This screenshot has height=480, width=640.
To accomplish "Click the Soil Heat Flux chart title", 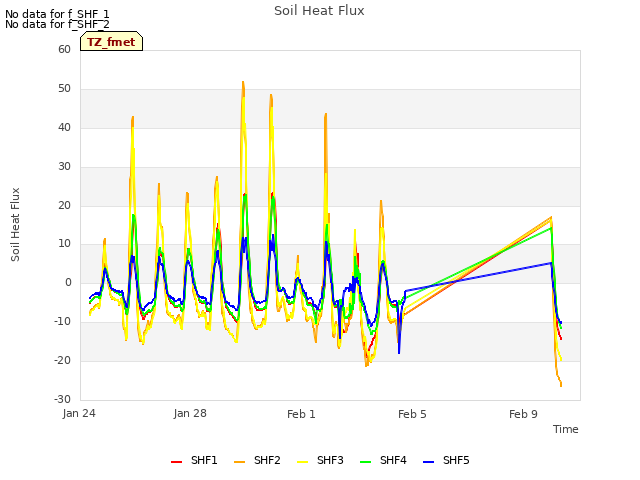I will 319,11.
